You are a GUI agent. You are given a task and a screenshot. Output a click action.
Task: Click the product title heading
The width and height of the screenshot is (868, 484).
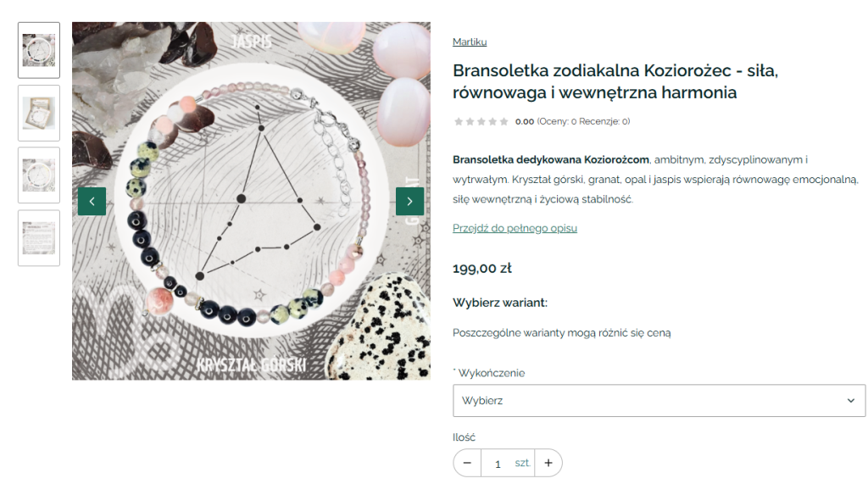coord(615,81)
